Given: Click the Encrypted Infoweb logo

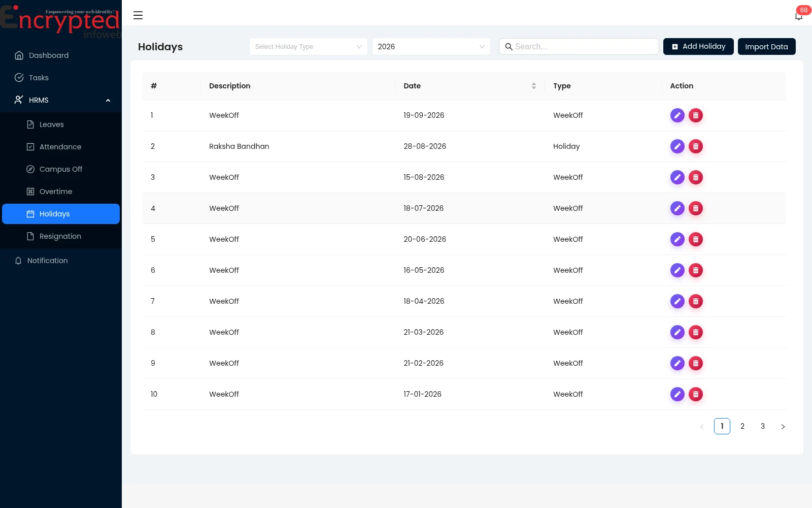Looking at the screenshot, I should tap(61, 21).
